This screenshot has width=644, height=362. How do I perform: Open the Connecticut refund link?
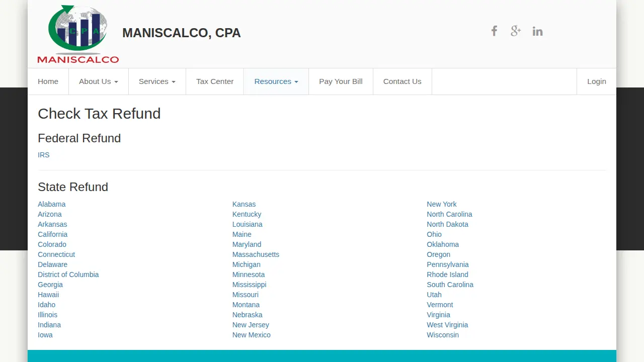(56, 254)
